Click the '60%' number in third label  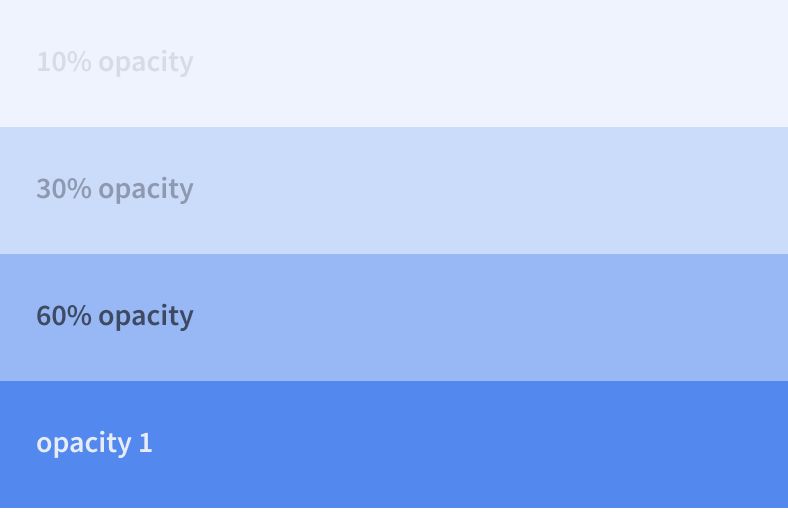pos(64,316)
